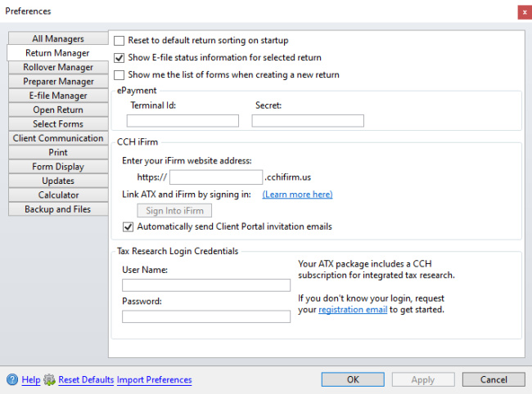Open the Rollover Manager tab
Screen dimensions: 532x394
(58, 67)
